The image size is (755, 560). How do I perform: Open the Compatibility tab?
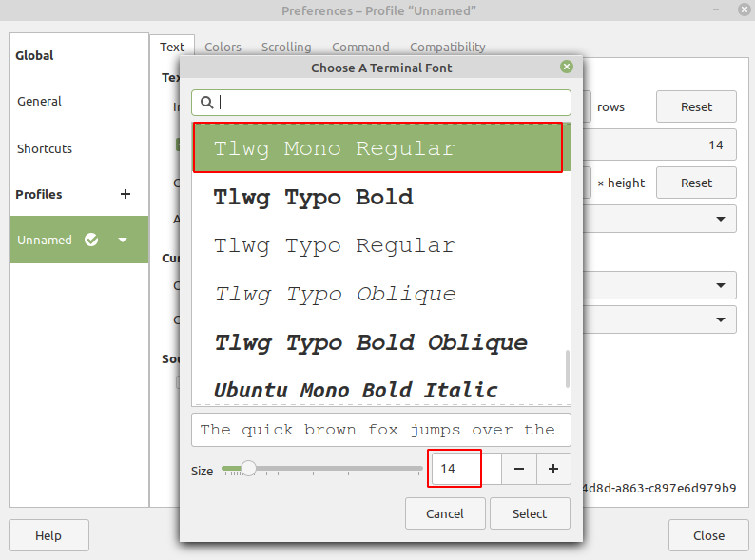447,47
